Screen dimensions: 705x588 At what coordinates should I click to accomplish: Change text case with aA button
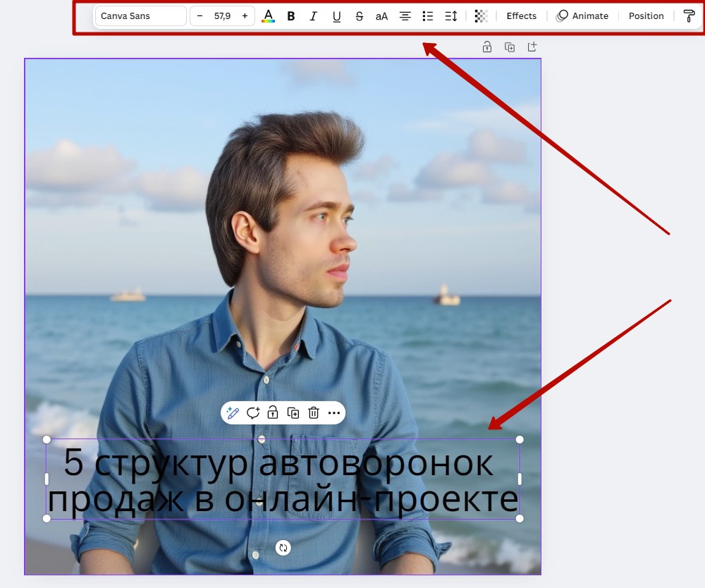[x=381, y=16]
